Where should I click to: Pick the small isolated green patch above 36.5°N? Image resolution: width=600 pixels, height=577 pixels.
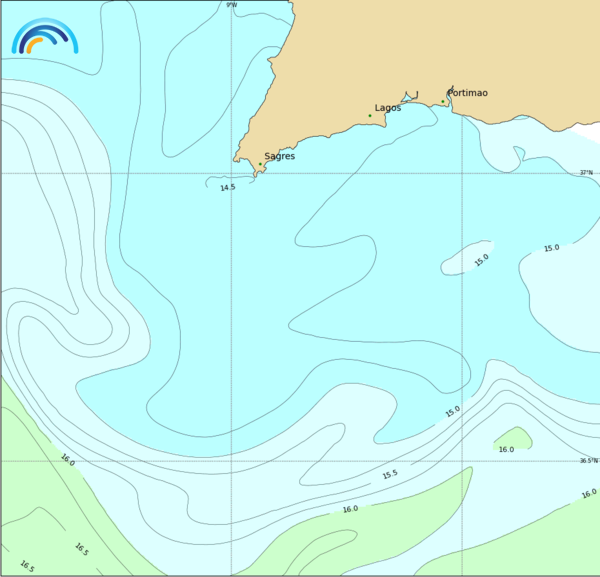[514, 437]
